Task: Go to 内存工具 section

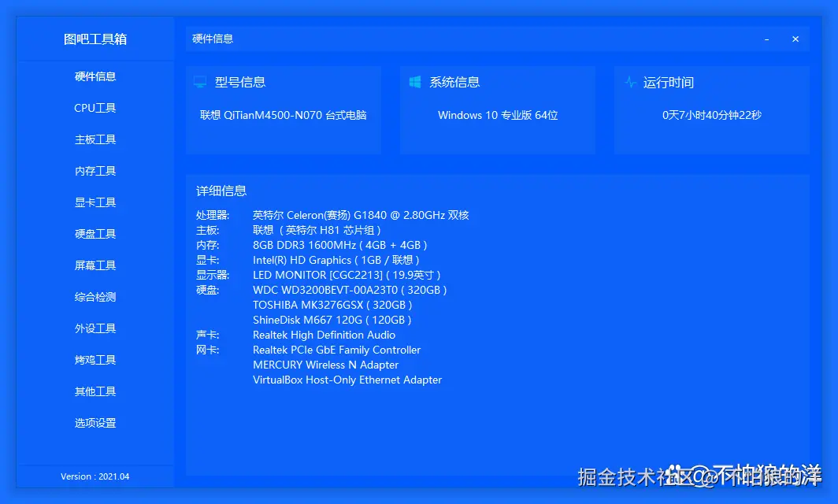Action: click(x=95, y=171)
